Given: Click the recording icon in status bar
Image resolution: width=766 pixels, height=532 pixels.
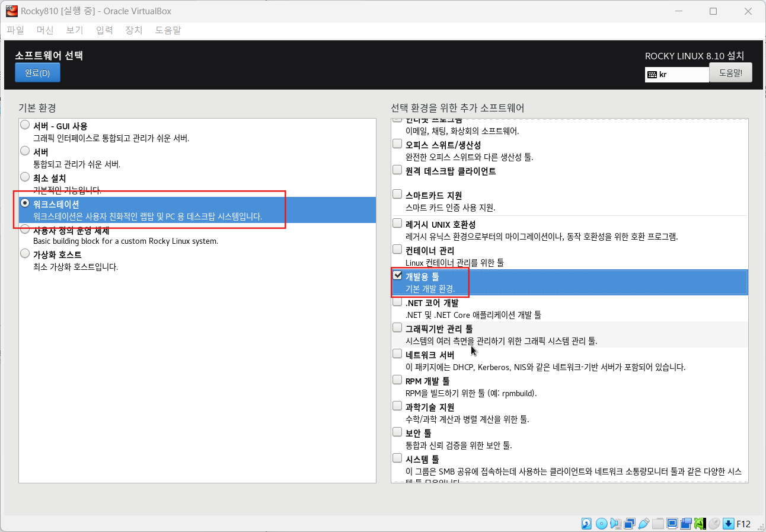Looking at the screenshot, I should 686,524.
